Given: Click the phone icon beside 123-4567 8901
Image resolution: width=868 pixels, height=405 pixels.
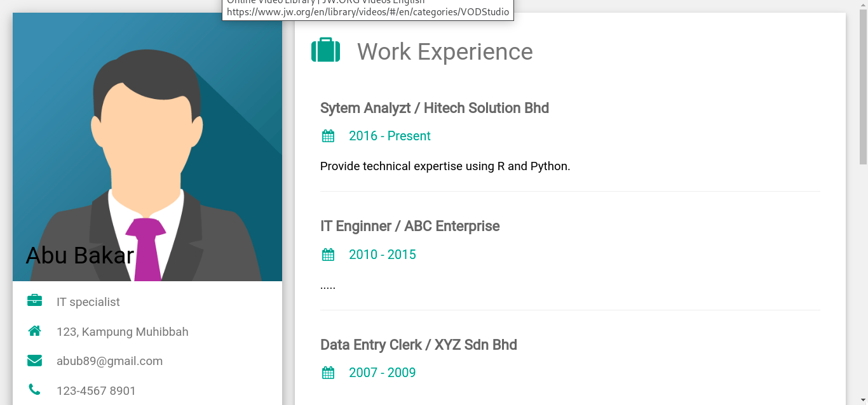Looking at the screenshot, I should [34, 390].
